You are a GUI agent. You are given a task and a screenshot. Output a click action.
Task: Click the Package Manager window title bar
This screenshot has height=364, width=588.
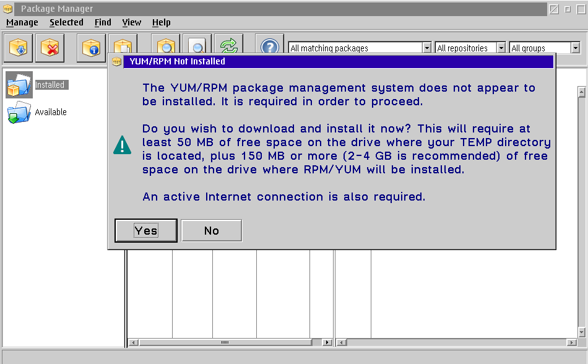coord(280,9)
